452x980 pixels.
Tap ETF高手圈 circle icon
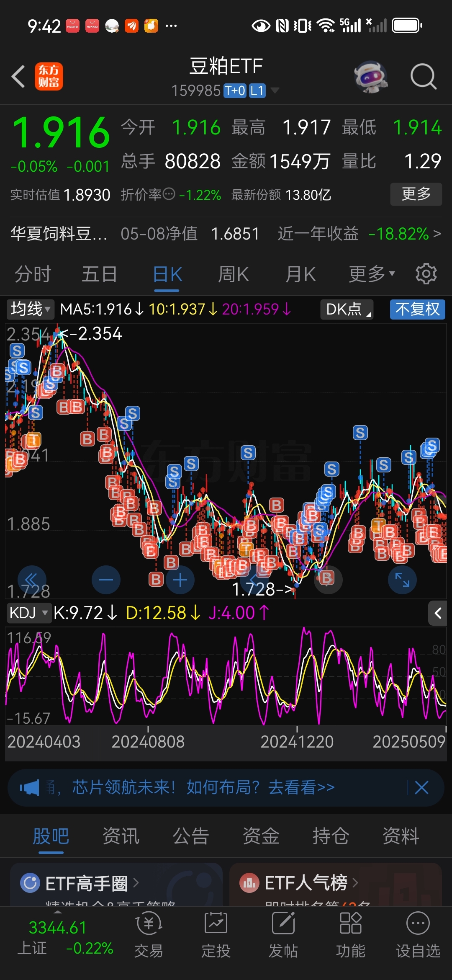tap(30, 883)
